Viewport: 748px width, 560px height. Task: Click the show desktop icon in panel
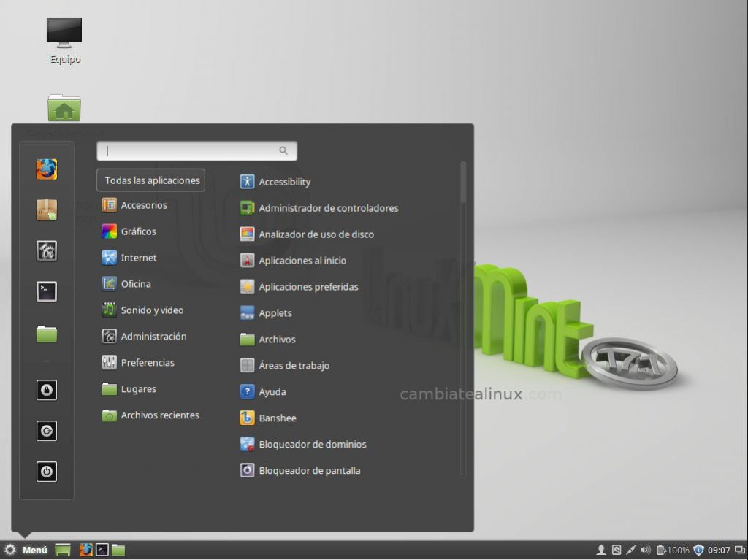pyautogui.click(x=63, y=550)
